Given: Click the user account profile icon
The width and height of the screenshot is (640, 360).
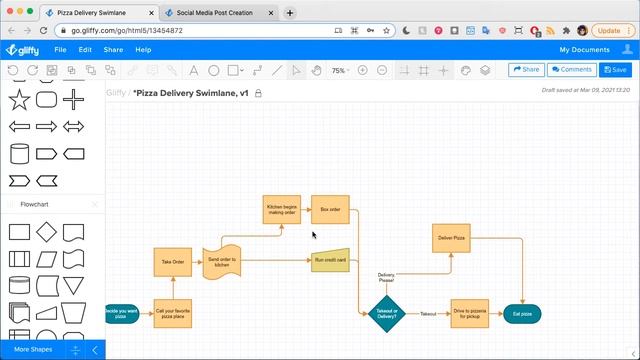Looking at the screenshot, I should [x=627, y=49].
